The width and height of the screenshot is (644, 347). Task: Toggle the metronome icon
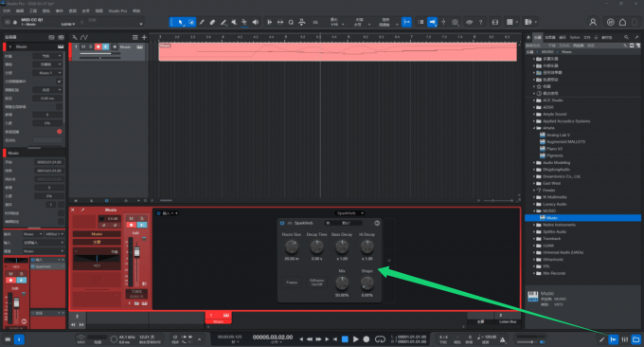point(502,339)
